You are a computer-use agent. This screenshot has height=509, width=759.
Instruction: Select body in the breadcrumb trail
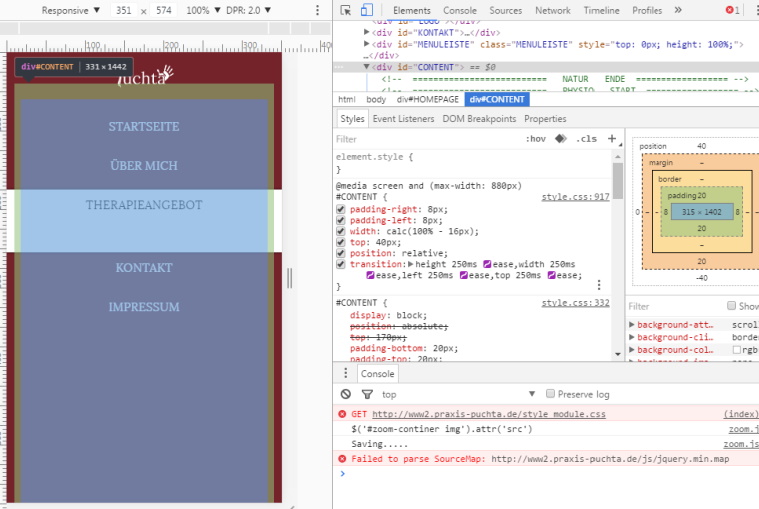tap(376, 99)
